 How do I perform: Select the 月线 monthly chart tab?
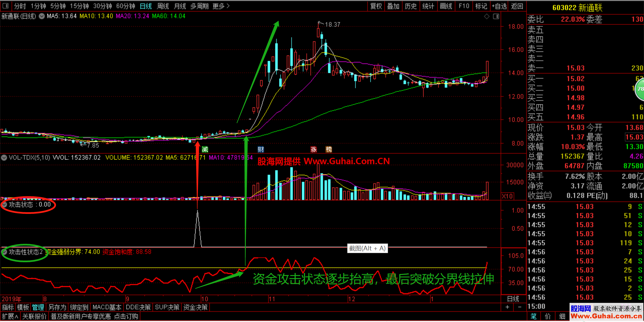point(180,6)
